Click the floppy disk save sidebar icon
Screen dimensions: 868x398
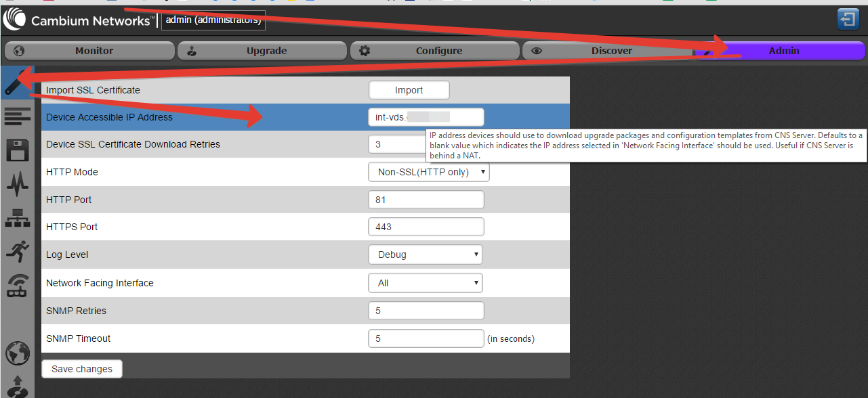pyautogui.click(x=17, y=150)
